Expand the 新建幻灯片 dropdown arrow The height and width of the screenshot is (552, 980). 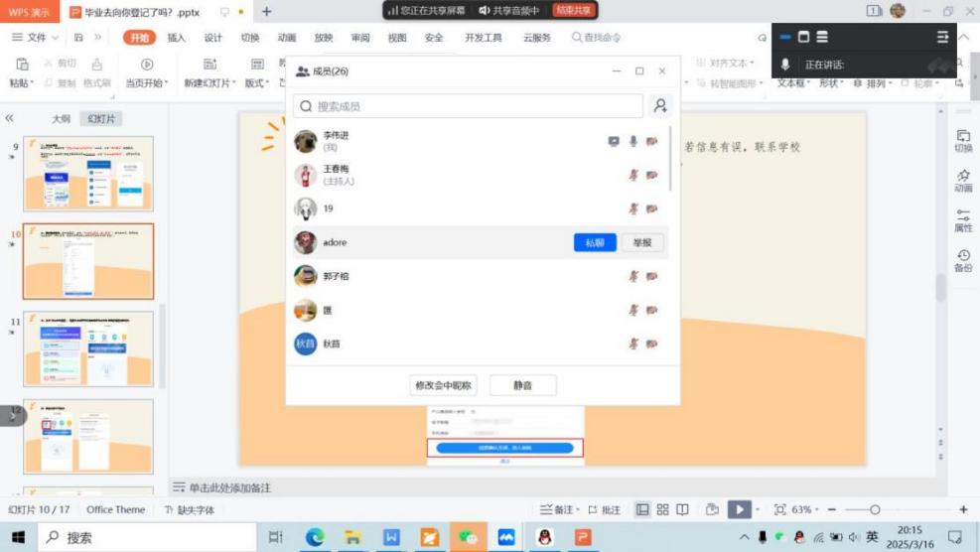(234, 83)
